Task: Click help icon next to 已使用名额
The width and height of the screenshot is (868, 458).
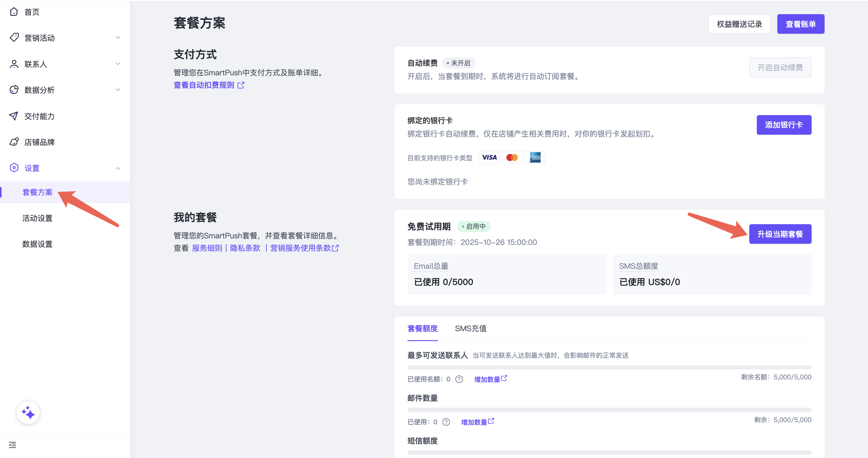Action: [x=459, y=379]
